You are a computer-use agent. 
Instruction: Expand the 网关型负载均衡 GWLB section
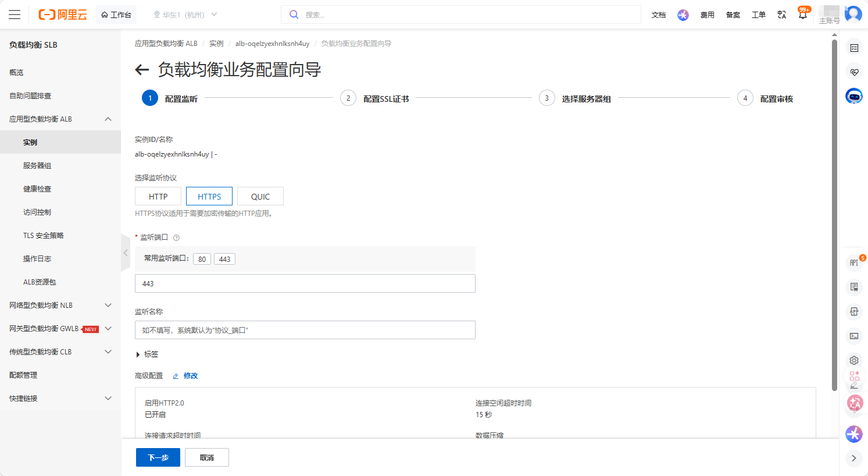pyautogui.click(x=60, y=329)
